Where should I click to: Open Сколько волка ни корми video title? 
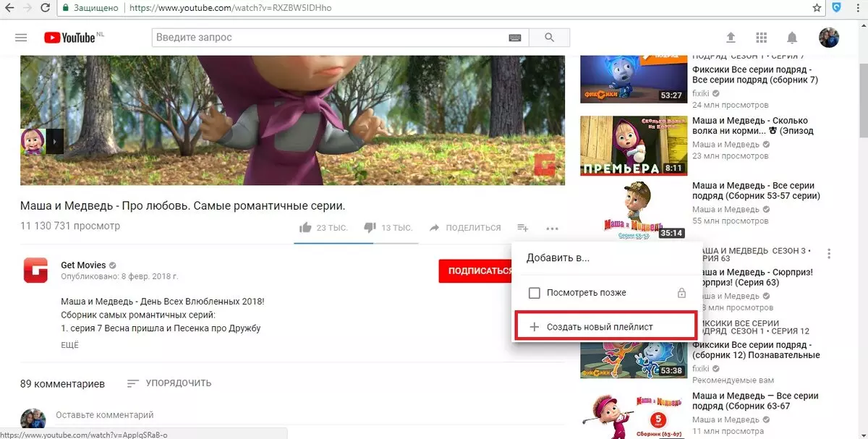pyautogui.click(x=753, y=126)
